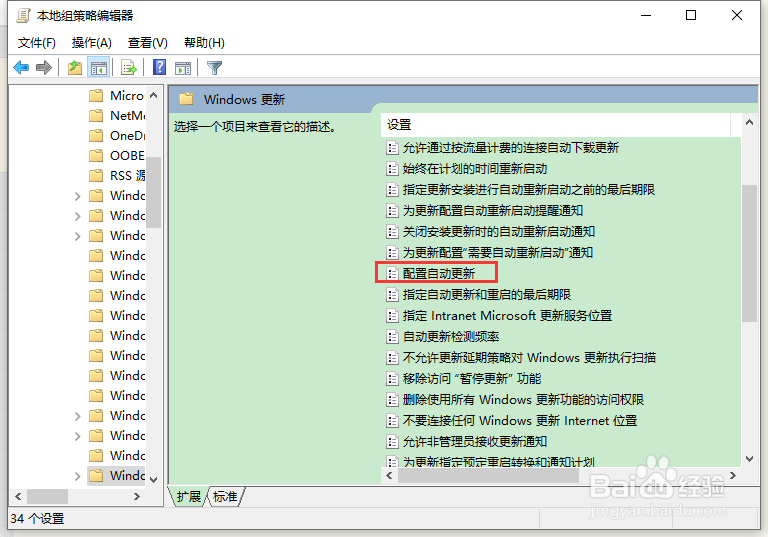
Task: Export list using the toolbar page icon
Action: click(x=128, y=68)
